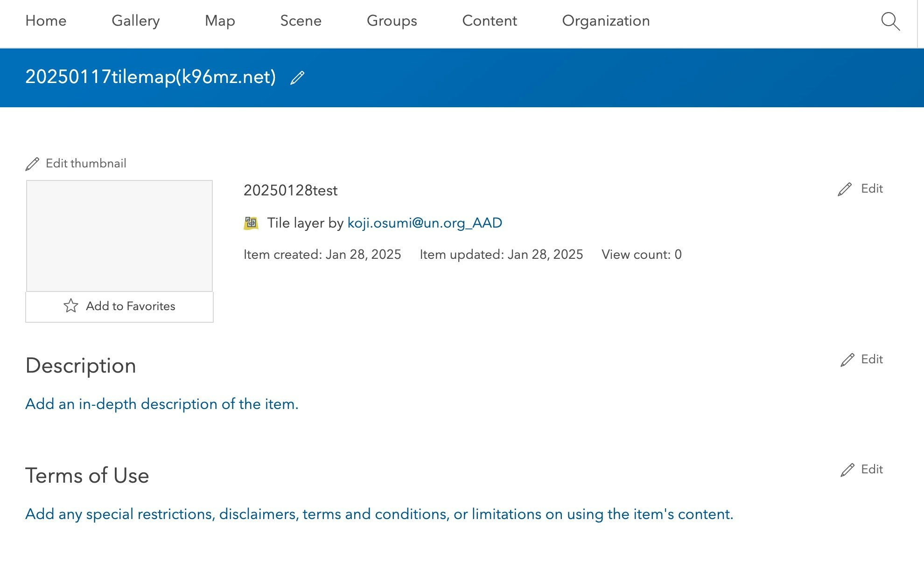
Task: Open the Content page
Action: coord(490,21)
